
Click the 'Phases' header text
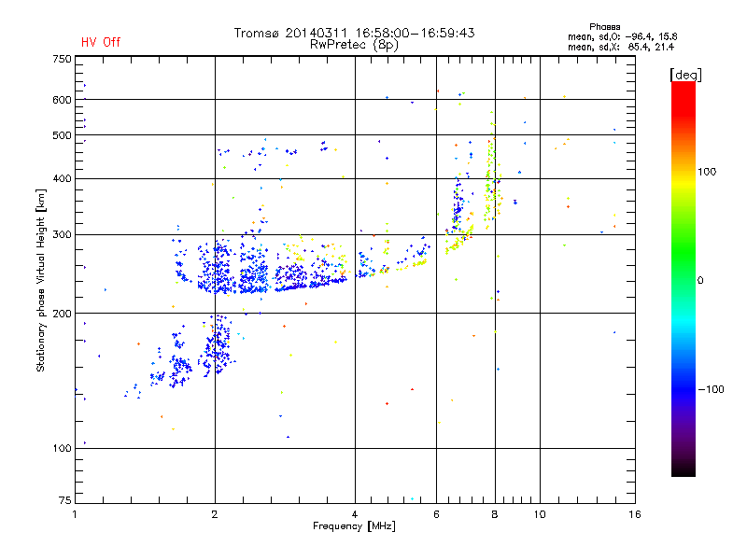604,27
